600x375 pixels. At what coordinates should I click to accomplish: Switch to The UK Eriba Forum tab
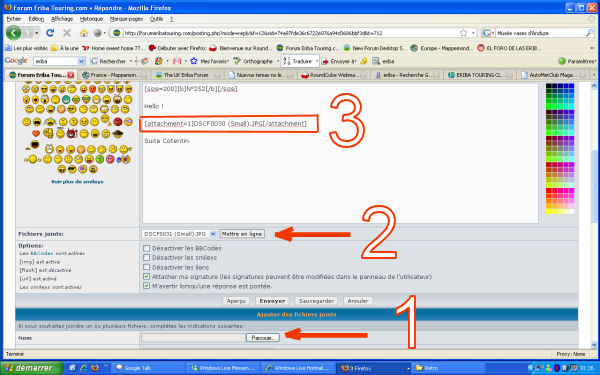point(186,75)
